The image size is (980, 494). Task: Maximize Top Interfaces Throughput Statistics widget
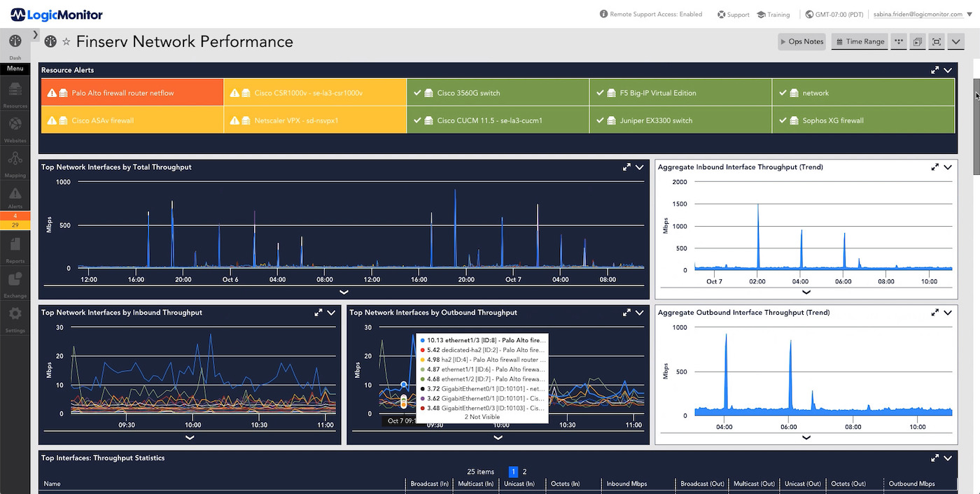coord(934,458)
